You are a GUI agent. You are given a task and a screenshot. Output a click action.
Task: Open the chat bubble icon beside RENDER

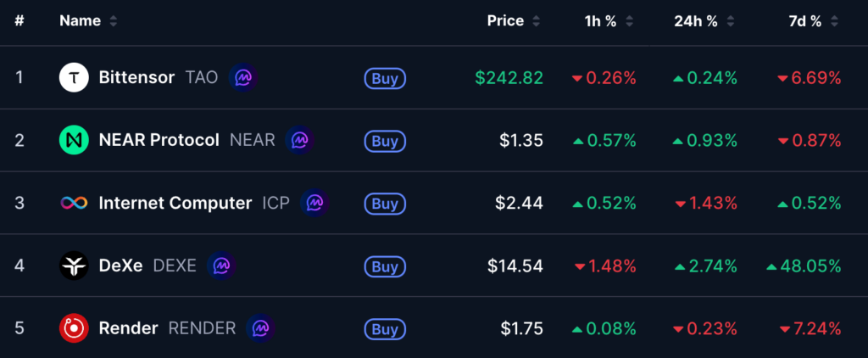[x=260, y=328]
